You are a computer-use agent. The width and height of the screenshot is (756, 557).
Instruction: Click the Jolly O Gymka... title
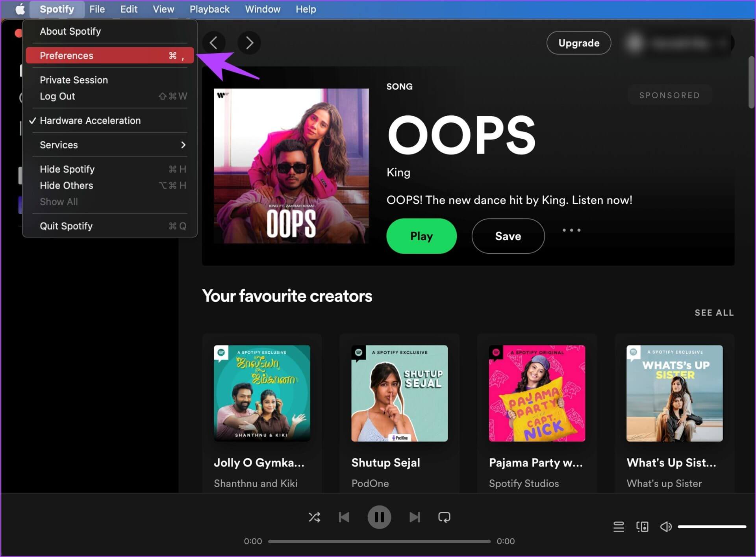click(259, 462)
